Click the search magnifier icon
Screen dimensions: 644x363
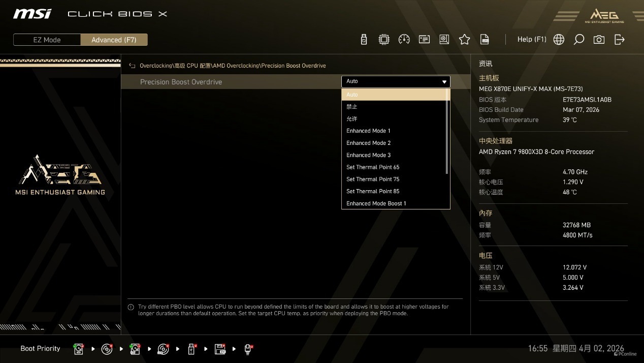click(578, 40)
